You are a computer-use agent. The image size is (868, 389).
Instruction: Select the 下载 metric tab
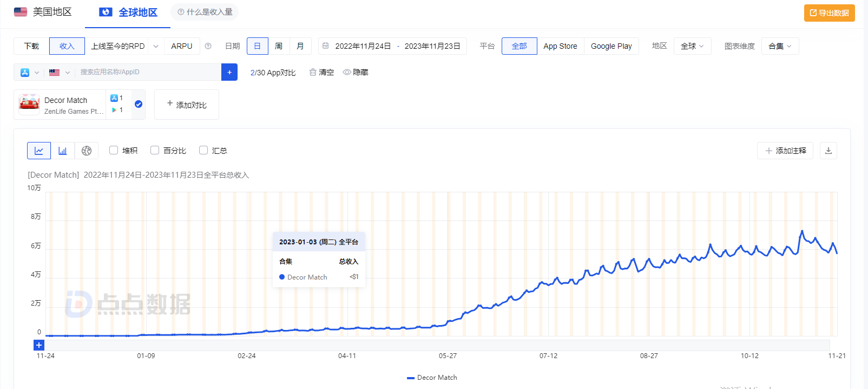point(31,46)
